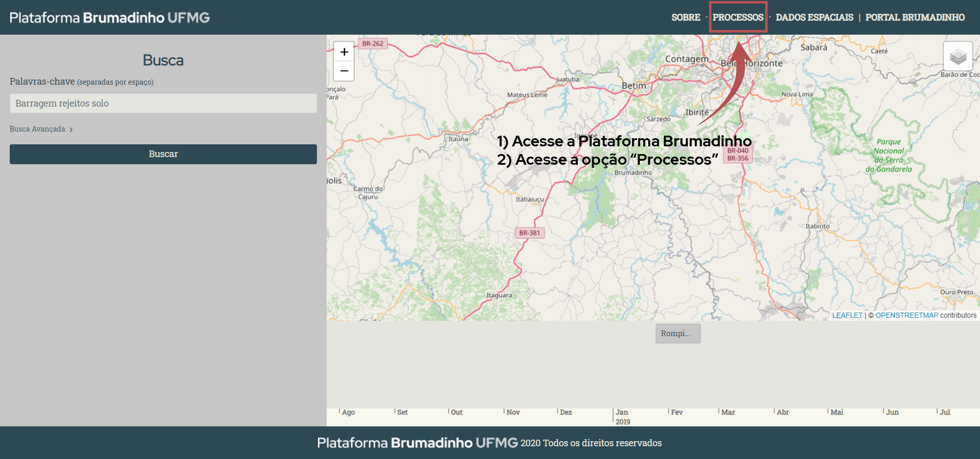Click the Sarzedo label on the map
Image resolution: width=980 pixels, height=459 pixels.
(x=658, y=119)
